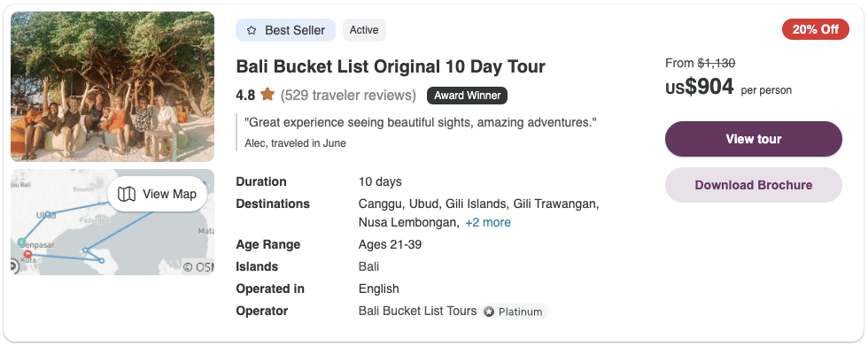
Task: Click the Award Winner badge
Action: click(467, 96)
